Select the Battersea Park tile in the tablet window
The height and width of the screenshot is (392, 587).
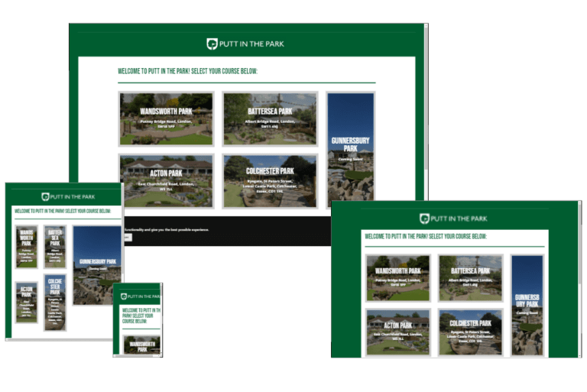[55, 247]
